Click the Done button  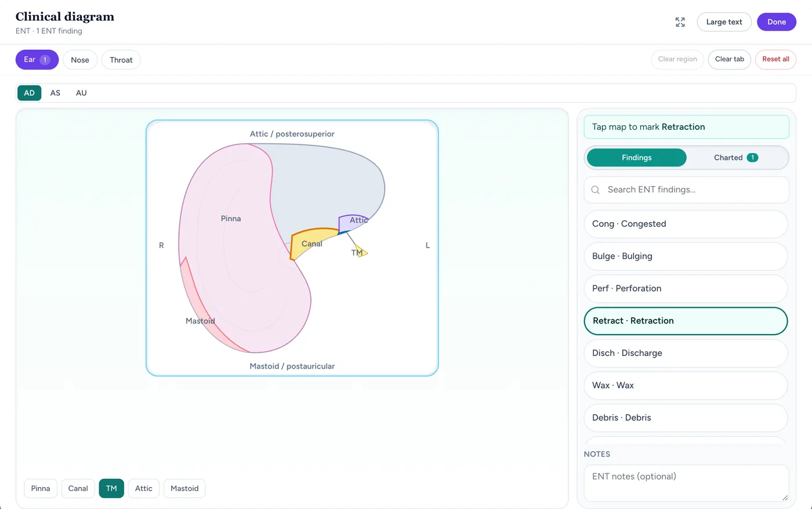tap(777, 22)
